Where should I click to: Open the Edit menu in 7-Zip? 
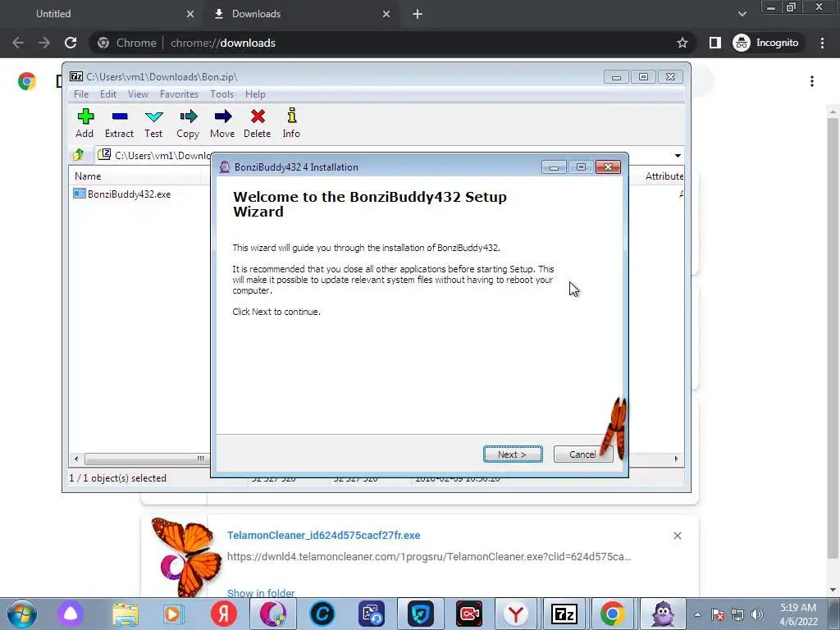click(x=107, y=94)
